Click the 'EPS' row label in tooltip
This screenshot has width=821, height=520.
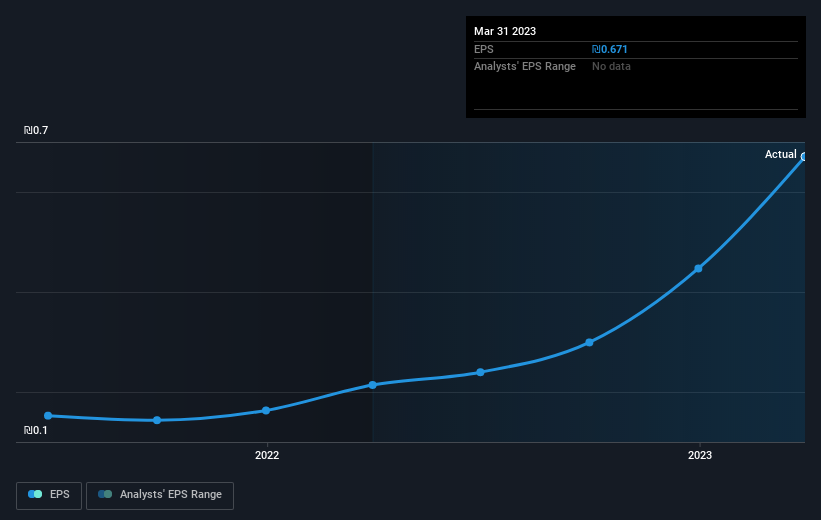point(483,49)
